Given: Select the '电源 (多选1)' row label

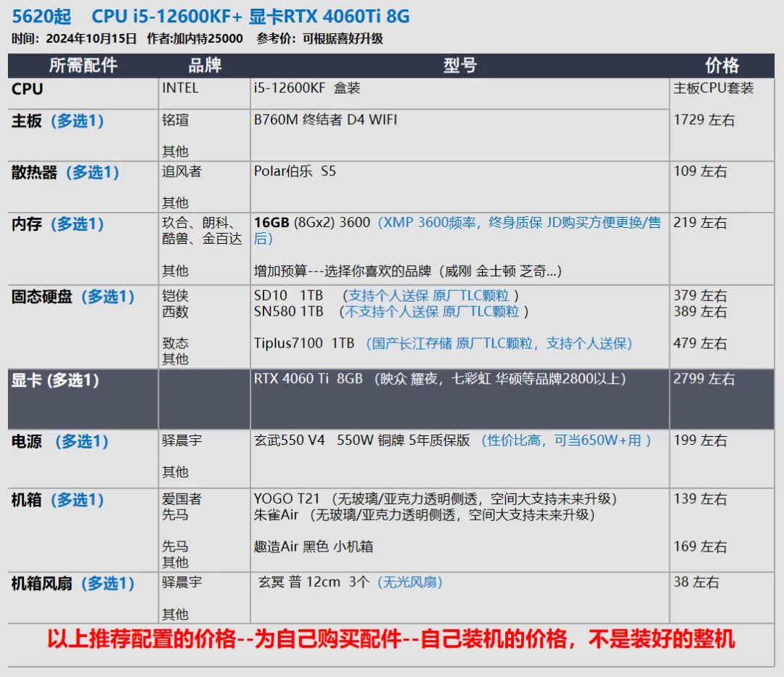Looking at the screenshot, I should tap(60, 442).
